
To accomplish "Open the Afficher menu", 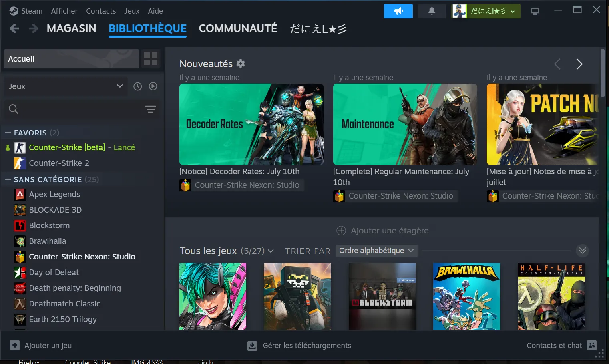I will [64, 11].
